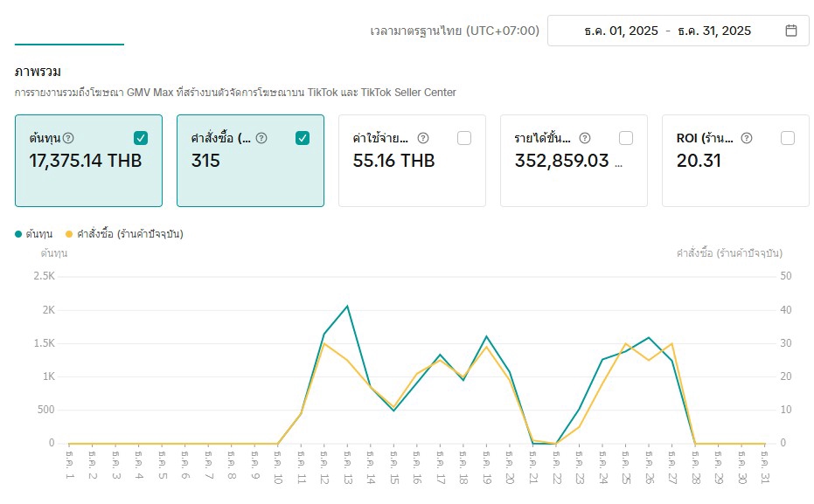The width and height of the screenshot is (814, 504).
Task: Click help icon next to ROI card
Action: point(747,138)
